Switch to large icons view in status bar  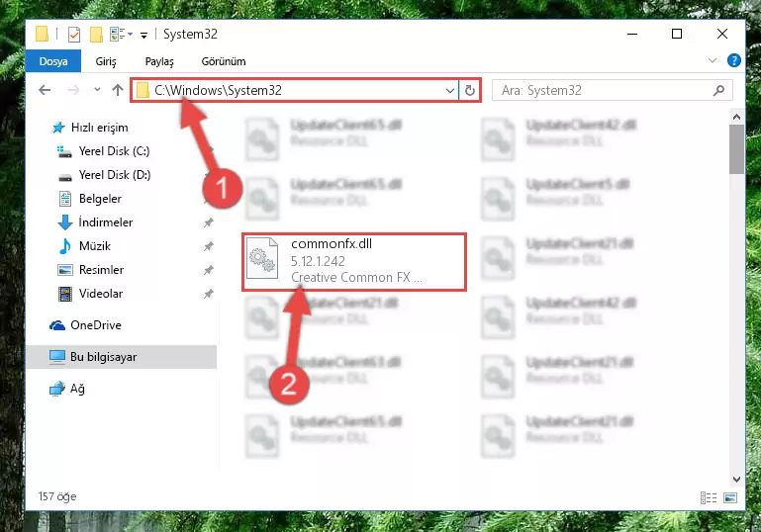point(730,497)
